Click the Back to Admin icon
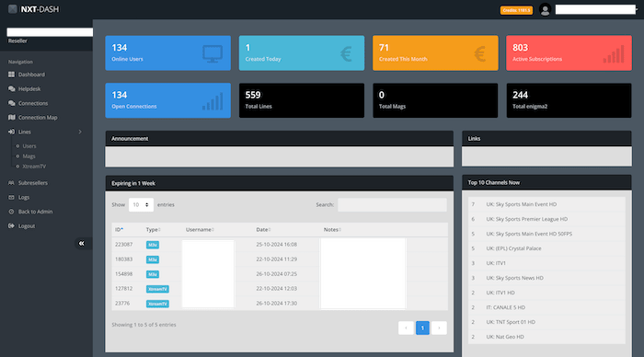This screenshot has height=357, width=644. [11, 212]
